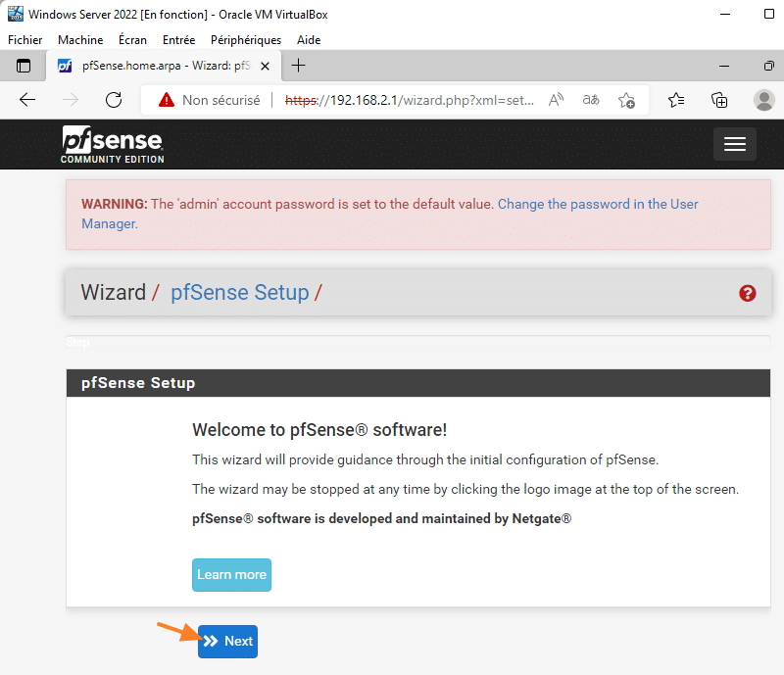Click the Wizard breadcrumb text

click(114, 293)
